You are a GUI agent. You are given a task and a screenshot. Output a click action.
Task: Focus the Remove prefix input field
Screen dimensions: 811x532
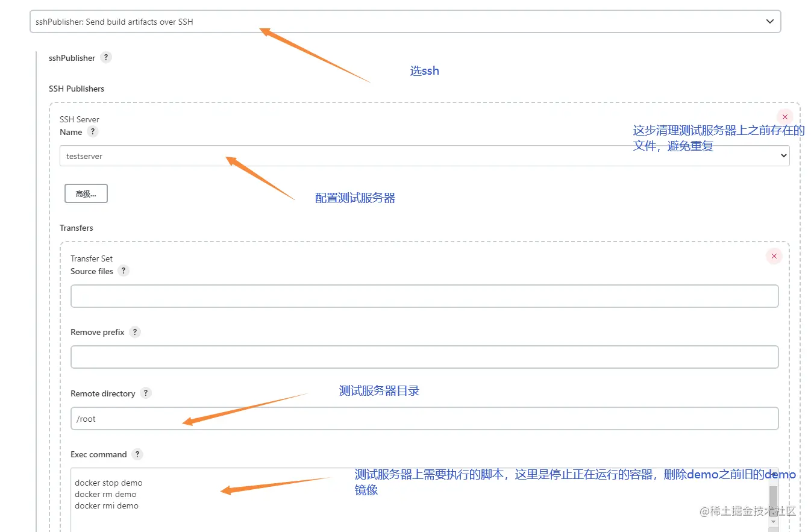[424, 357]
